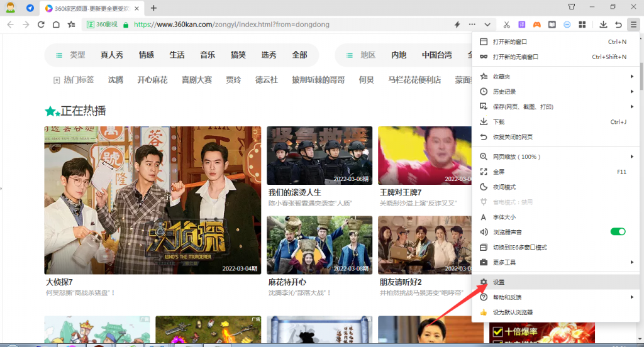Choose 切换到IE6多窗口模式
This screenshot has height=347, width=644.
click(556, 248)
